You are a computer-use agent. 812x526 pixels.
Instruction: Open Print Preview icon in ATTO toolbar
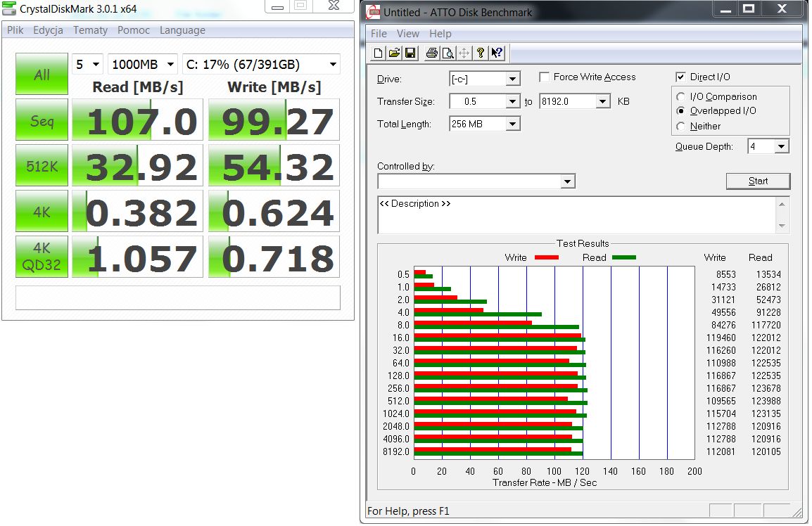pos(448,53)
